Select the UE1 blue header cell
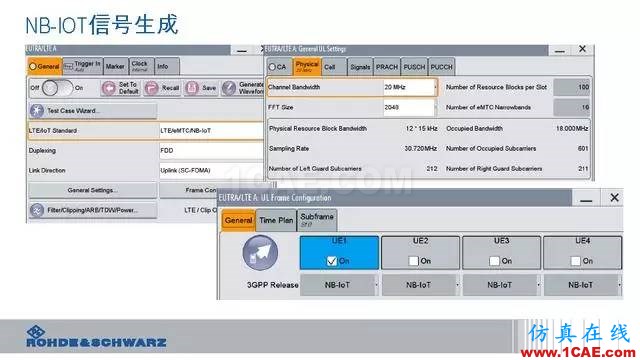Image resolution: width=640 pixels, height=360 pixels. coord(339,253)
